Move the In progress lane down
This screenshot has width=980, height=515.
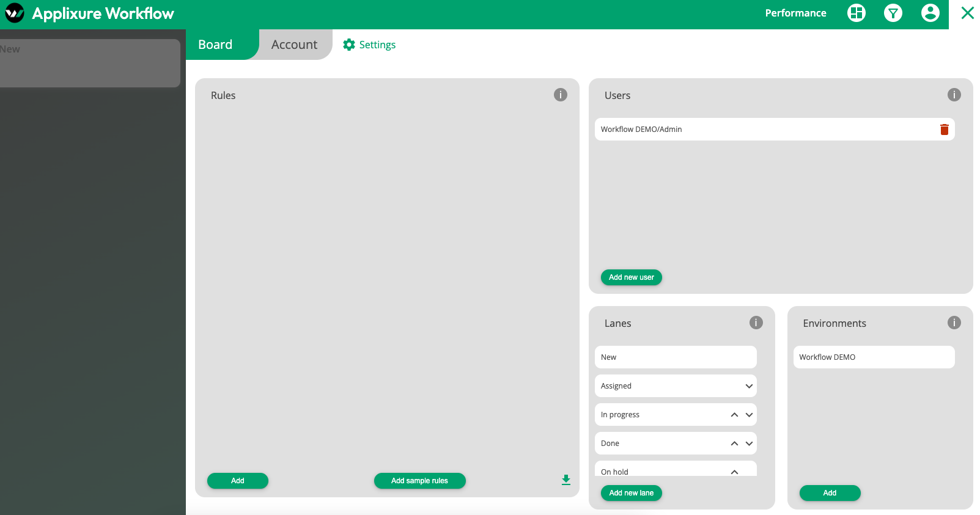pyautogui.click(x=749, y=415)
